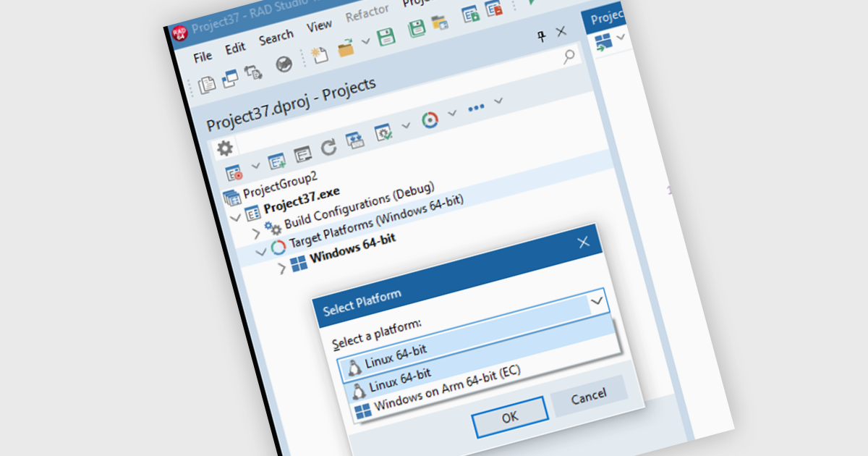The image size is (868, 456).
Task: Expand the arrow next to Open folder icon
Action: point(366,42)
